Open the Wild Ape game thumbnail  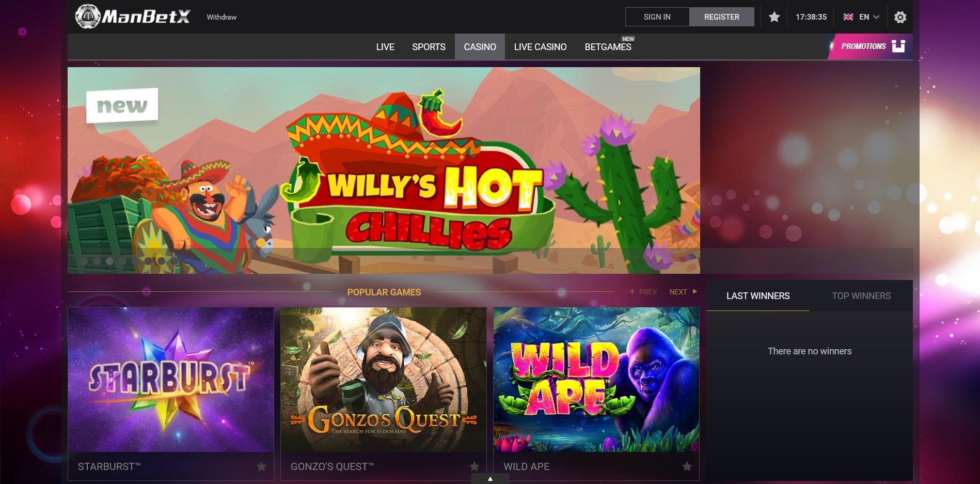[x=596, y=380]
